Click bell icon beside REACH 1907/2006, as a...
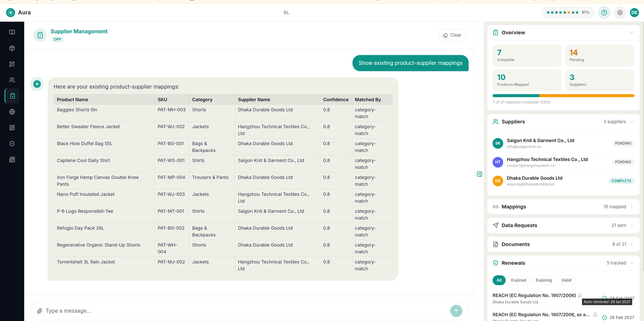The width and height of the screenshot is (644, 321). pyautogui.click(x=595, y=315)
